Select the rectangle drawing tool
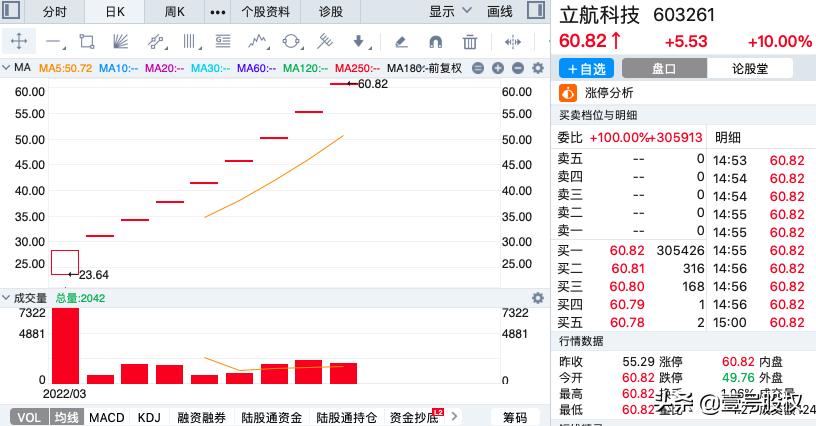The height and width of the screenshot is (426, 816). point(87,42)
